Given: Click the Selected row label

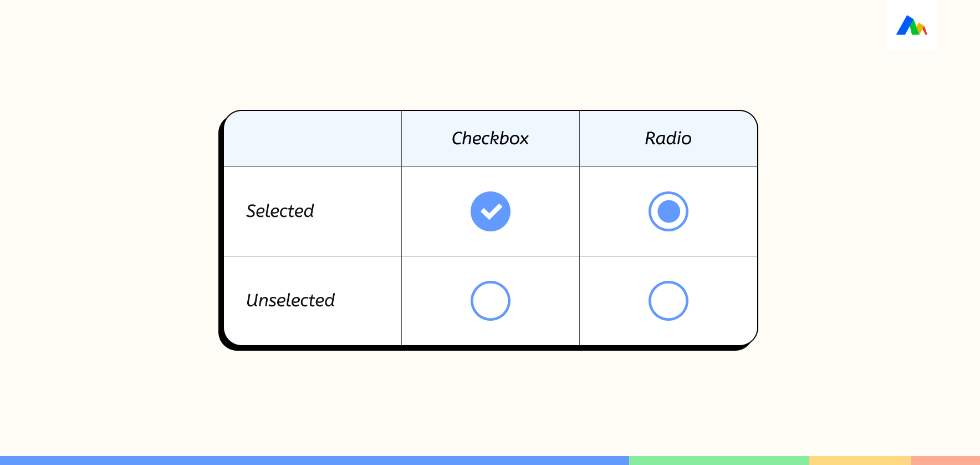Looking at the screenshot, I should 280,211.
